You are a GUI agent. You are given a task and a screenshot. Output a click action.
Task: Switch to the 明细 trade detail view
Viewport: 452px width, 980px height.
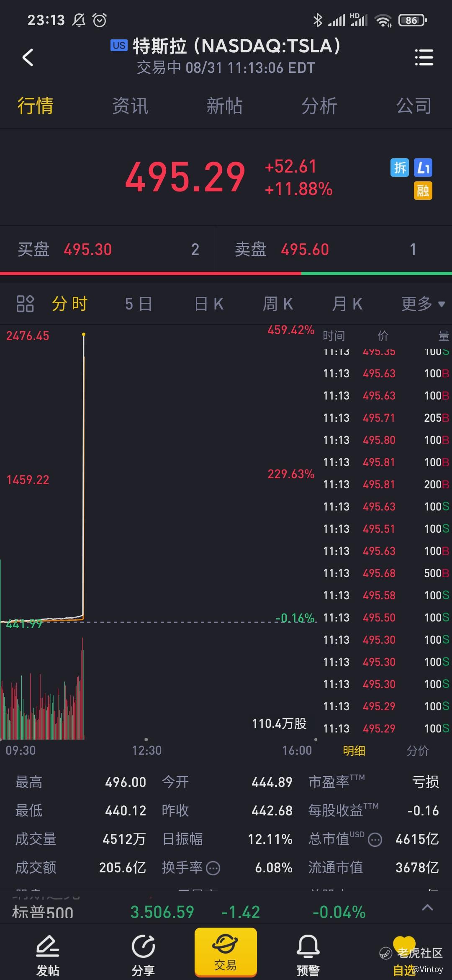point(354,750)
